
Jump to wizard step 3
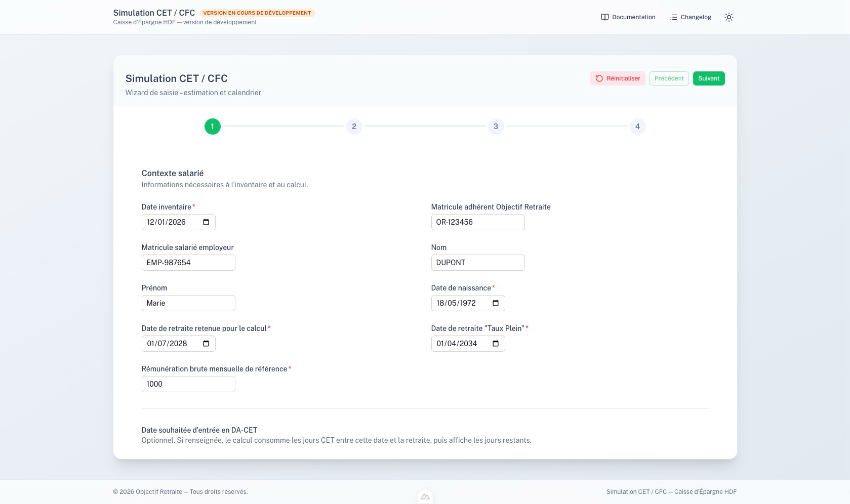(496, 127)
